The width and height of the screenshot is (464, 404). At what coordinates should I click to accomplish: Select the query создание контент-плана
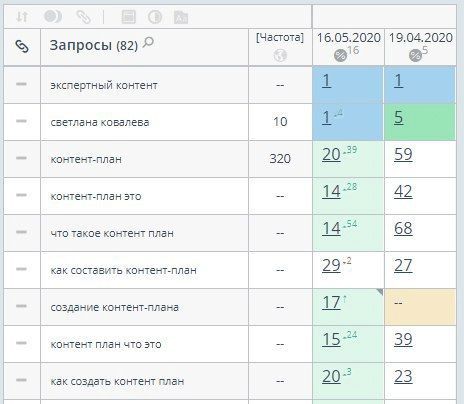[x=115, y=307]
